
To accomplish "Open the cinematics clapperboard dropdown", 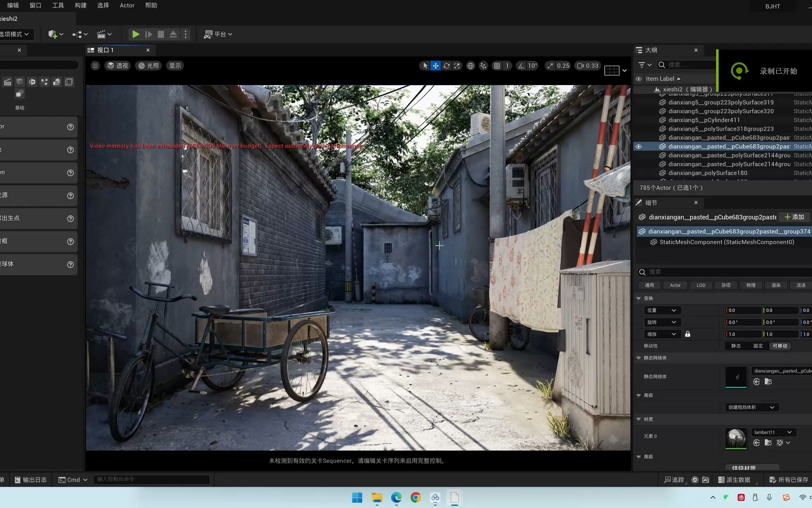I will tap(104, 34).
